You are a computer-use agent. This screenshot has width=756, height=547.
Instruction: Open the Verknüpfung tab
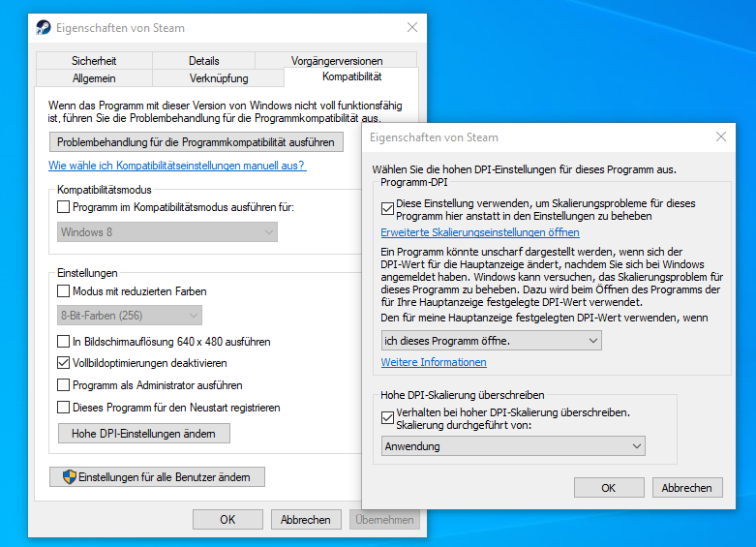click(219, 78)
